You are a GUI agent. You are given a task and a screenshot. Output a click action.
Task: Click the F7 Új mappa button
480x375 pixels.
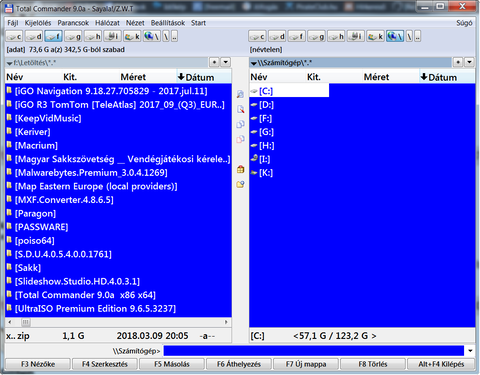[306, 364]
